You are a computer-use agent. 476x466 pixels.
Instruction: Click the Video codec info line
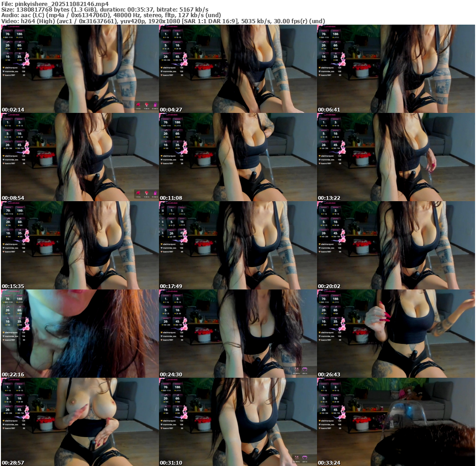coord(163,21)
